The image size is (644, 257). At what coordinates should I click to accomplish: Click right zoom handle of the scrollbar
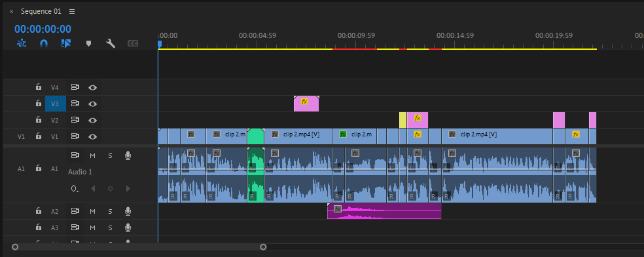(263, 247)
